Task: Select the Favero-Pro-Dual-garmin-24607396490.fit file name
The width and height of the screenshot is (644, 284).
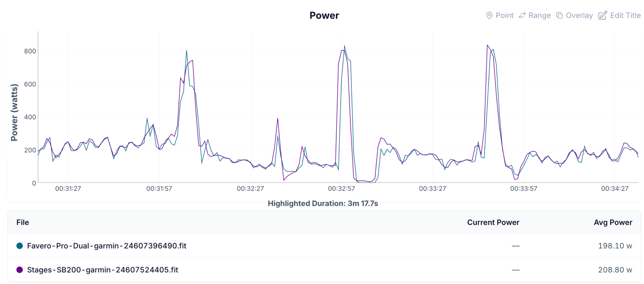Action: point(107,246)
